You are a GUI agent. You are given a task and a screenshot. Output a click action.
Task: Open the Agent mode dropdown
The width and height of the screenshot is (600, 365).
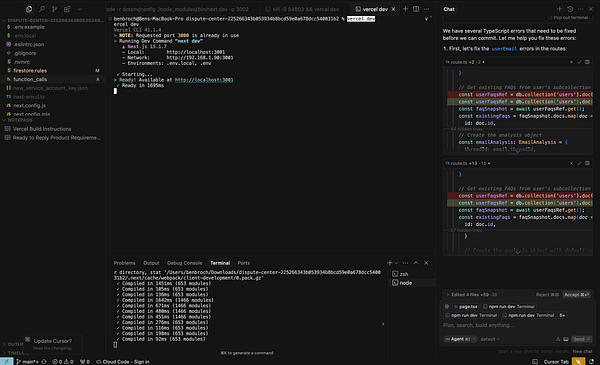[460, 339]
